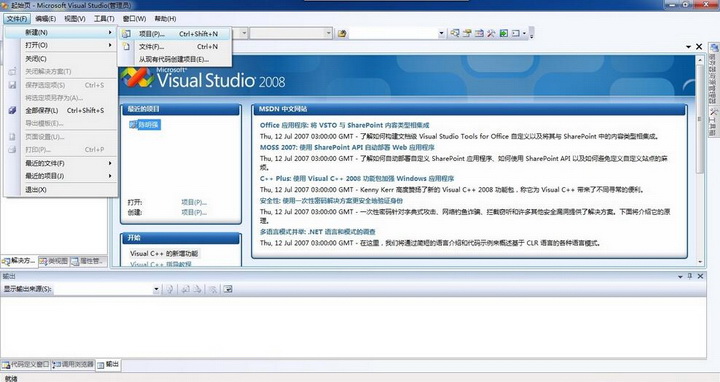
Task: Open the 安全性 one-time password article link
Action: [331, 201]
